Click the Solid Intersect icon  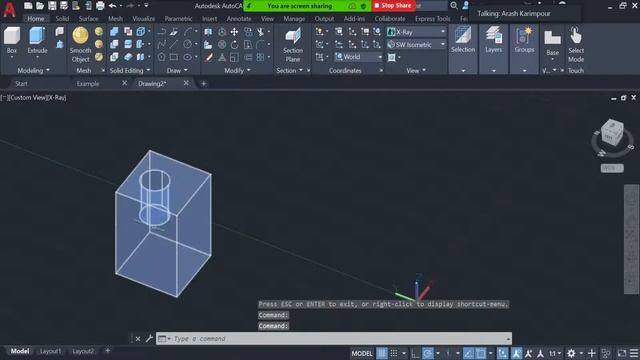click(114, 57)
